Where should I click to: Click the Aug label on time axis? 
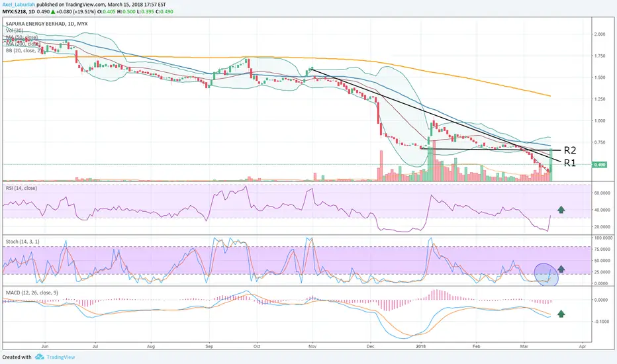point(151,346)
